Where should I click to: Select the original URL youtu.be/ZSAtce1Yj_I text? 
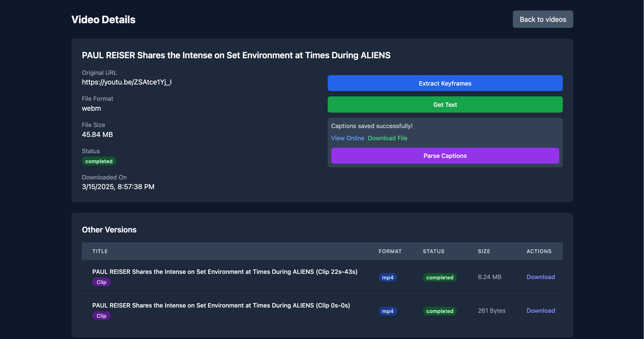127,82
